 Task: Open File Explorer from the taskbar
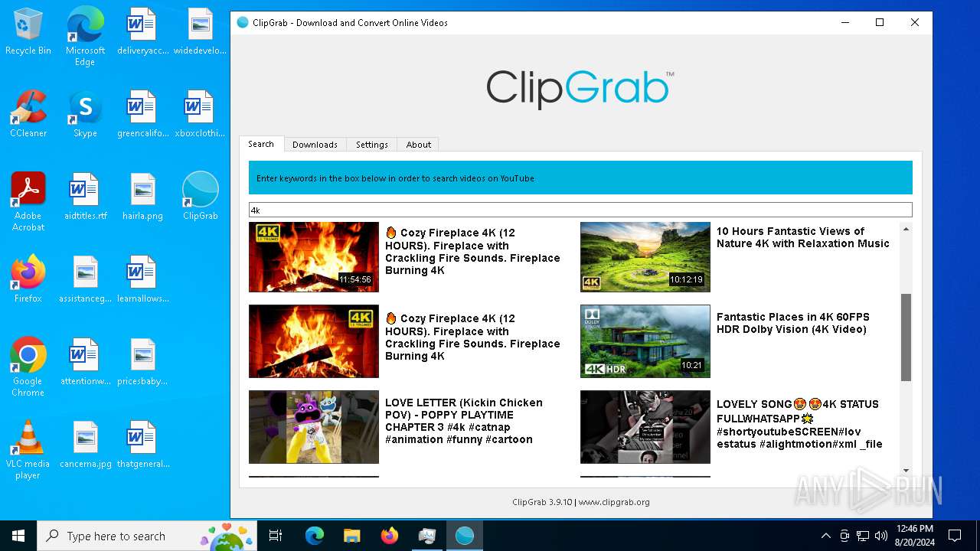[352, 536]
